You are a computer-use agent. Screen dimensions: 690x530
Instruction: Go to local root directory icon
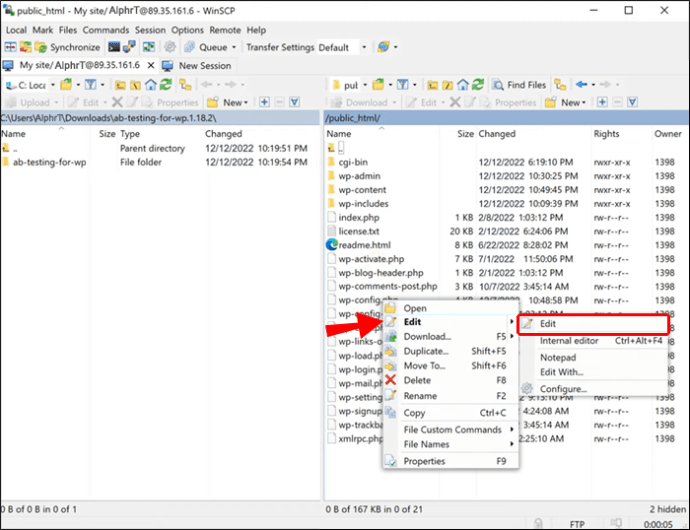136,85
